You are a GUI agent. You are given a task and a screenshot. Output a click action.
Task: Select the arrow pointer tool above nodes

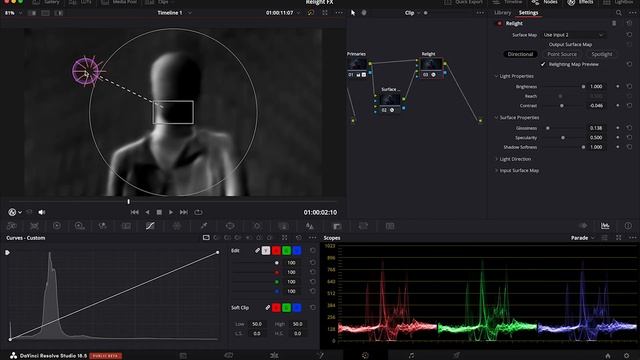(x=353, y=13)
